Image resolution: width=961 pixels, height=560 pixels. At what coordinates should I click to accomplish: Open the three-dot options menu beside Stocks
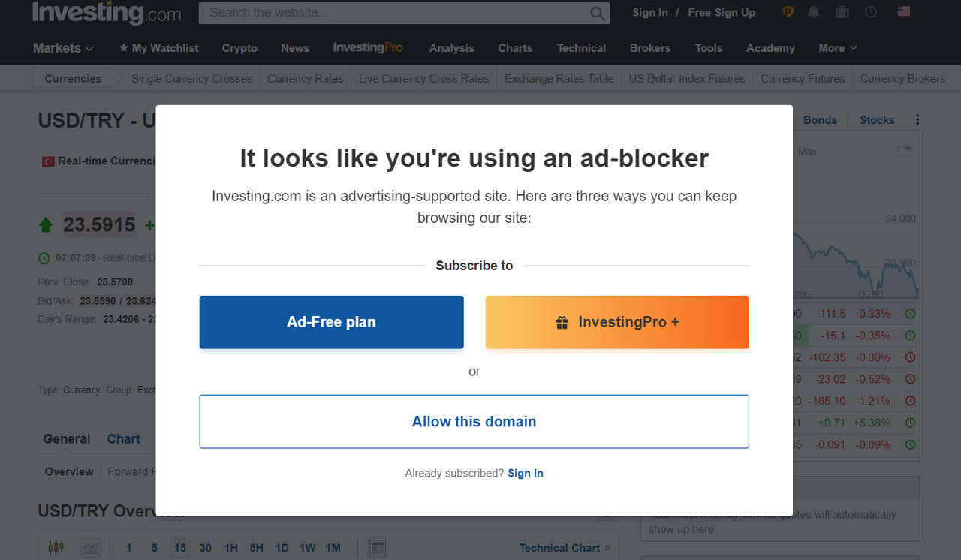pos(917,120)
